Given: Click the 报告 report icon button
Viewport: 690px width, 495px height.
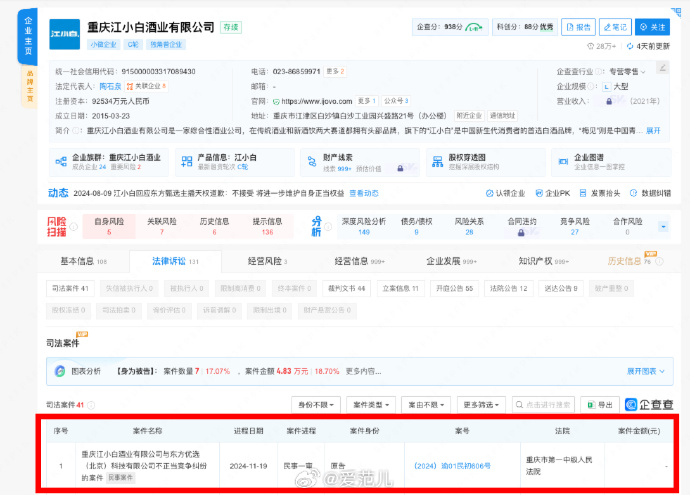Looking at the screenshot, I should coord(577,27).
